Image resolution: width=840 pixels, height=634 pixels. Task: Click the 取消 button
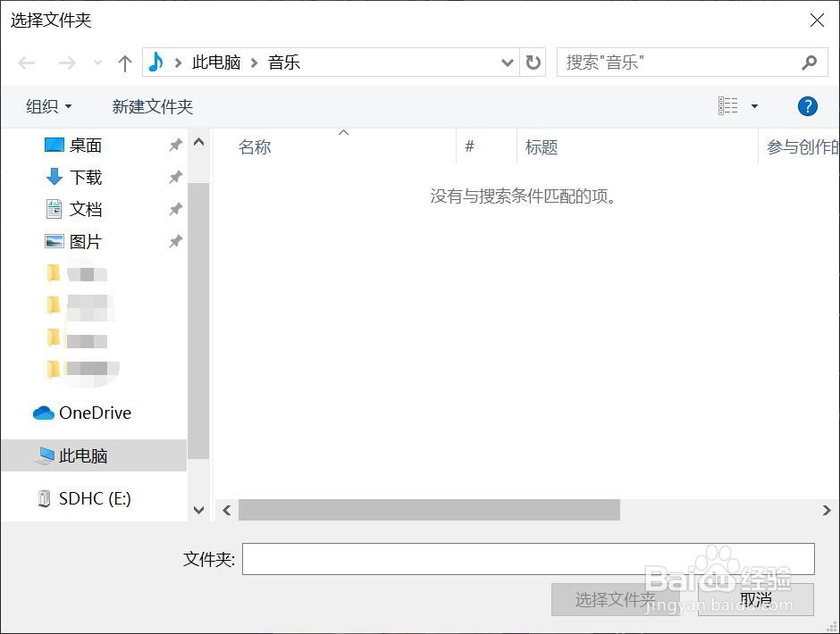[x=755, y=600]
